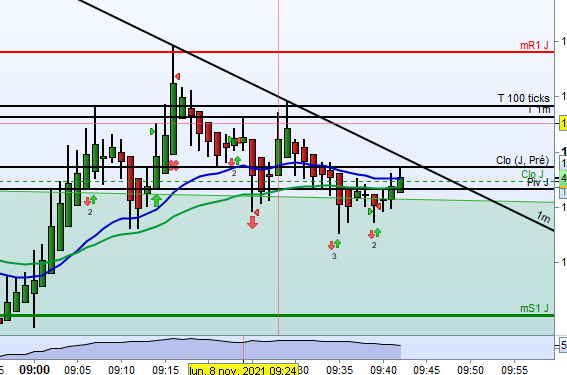Click the 09:55 time axis label

pos(514,370)
